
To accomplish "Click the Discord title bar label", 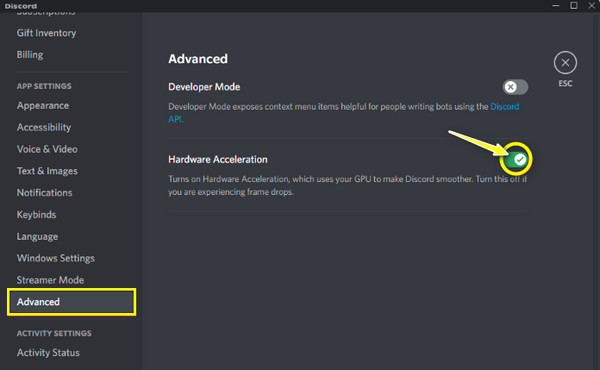I will coord(21,6).
